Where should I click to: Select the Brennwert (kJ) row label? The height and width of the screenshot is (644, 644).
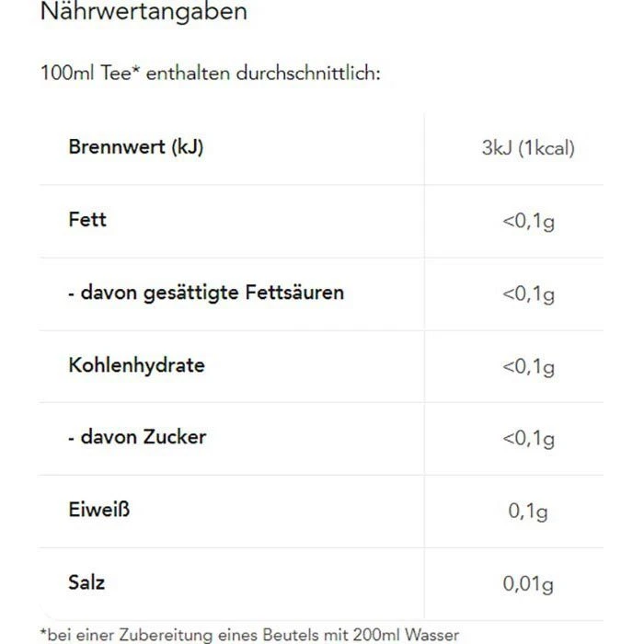click(x=135, y=147)
